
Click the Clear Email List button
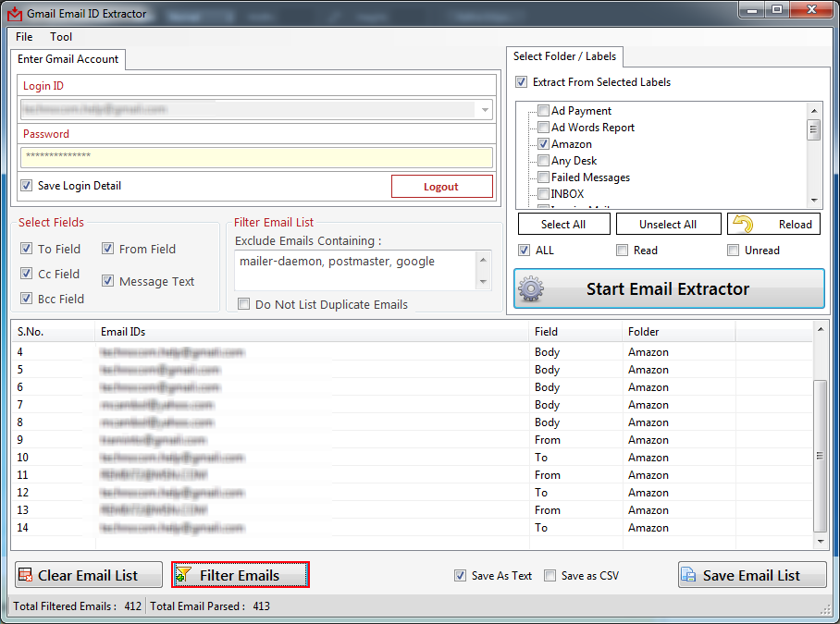(x=89, y=575)
